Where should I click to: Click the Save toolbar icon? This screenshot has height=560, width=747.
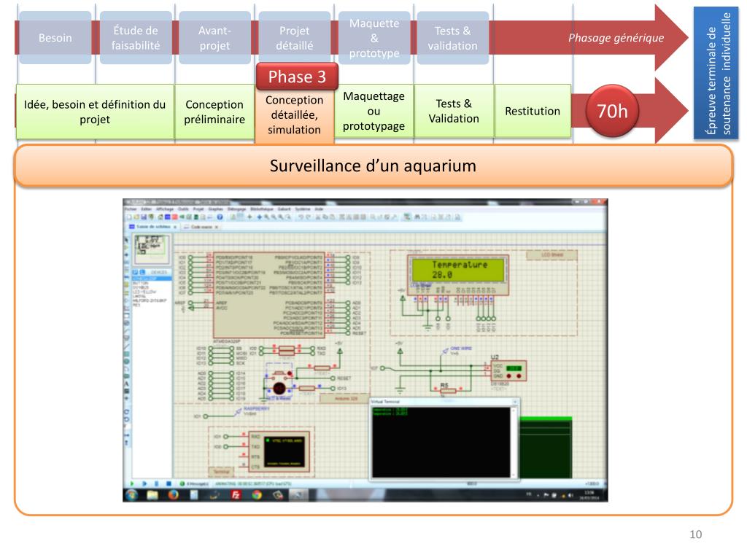[x=144, y=217]
